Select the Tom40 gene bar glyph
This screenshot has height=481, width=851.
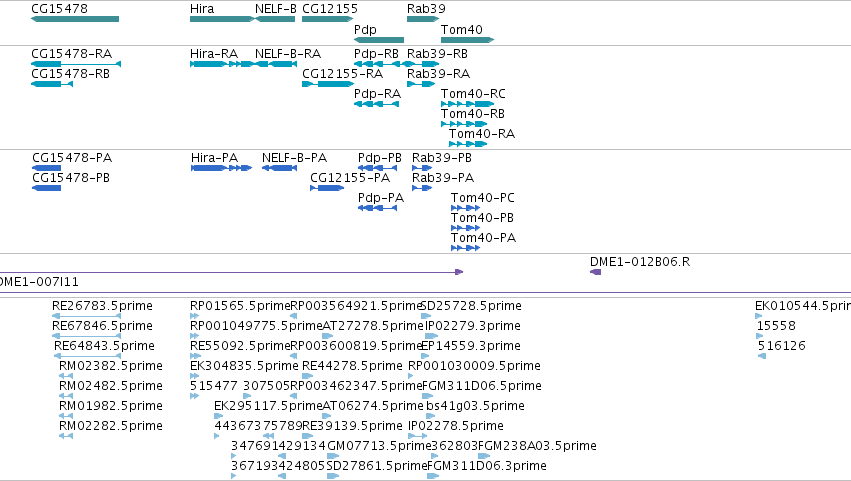pyautogui.click(x=467, y=40)
